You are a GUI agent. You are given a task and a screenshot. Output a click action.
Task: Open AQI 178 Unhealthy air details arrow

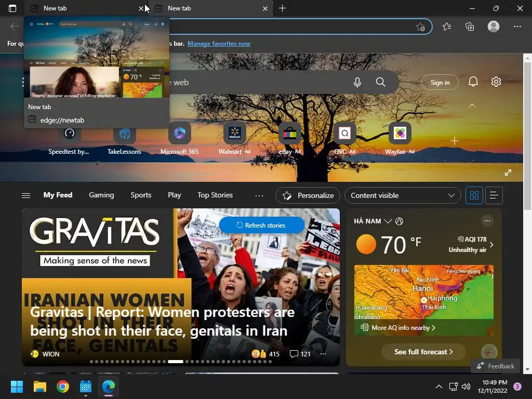[x=491, y=245]
